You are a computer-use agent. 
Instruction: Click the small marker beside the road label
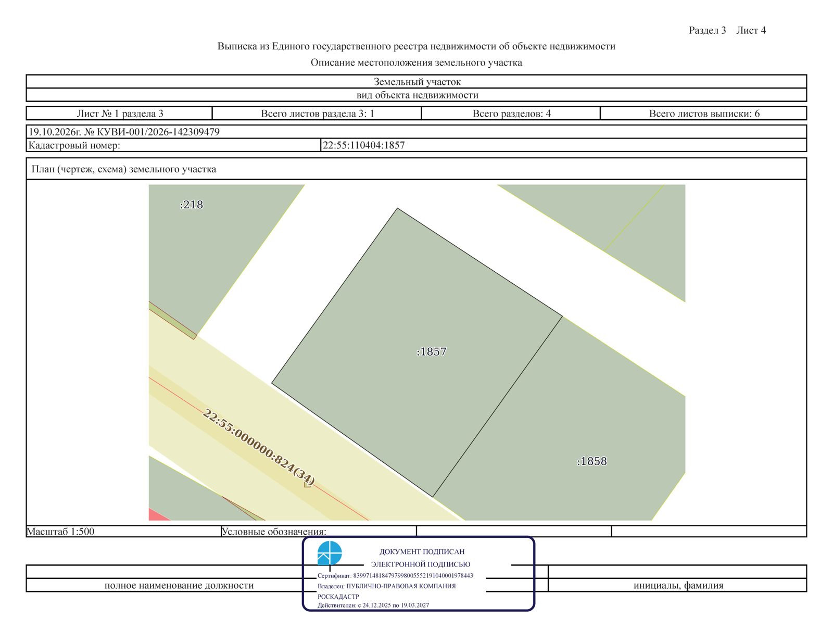pyautogui.click(x=307, y=484)
